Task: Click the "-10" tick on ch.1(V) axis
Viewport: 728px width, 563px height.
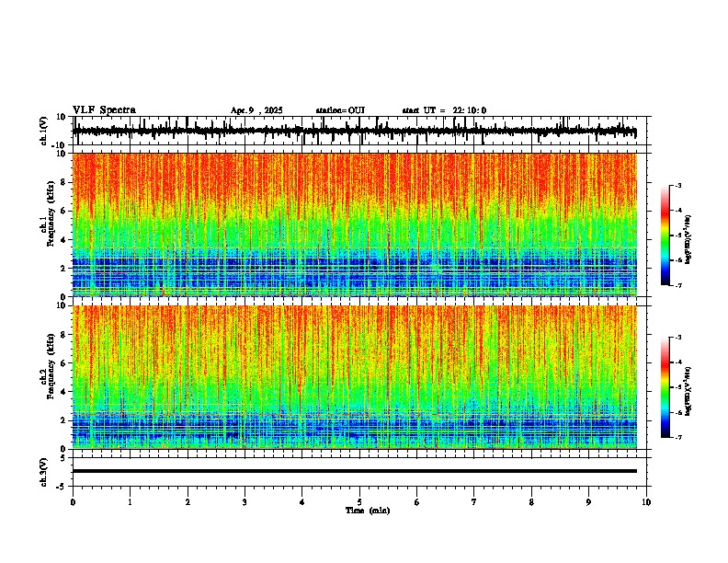Action: [60, 145]
